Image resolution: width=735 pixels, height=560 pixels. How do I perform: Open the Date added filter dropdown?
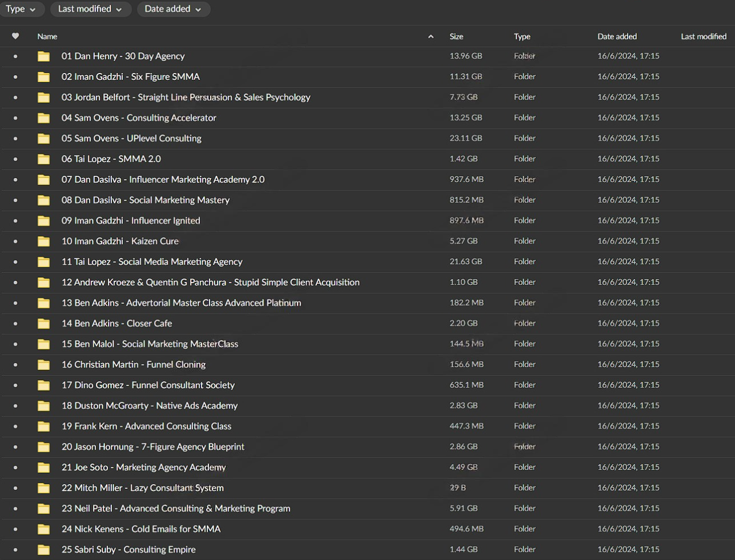click(173, 9)
